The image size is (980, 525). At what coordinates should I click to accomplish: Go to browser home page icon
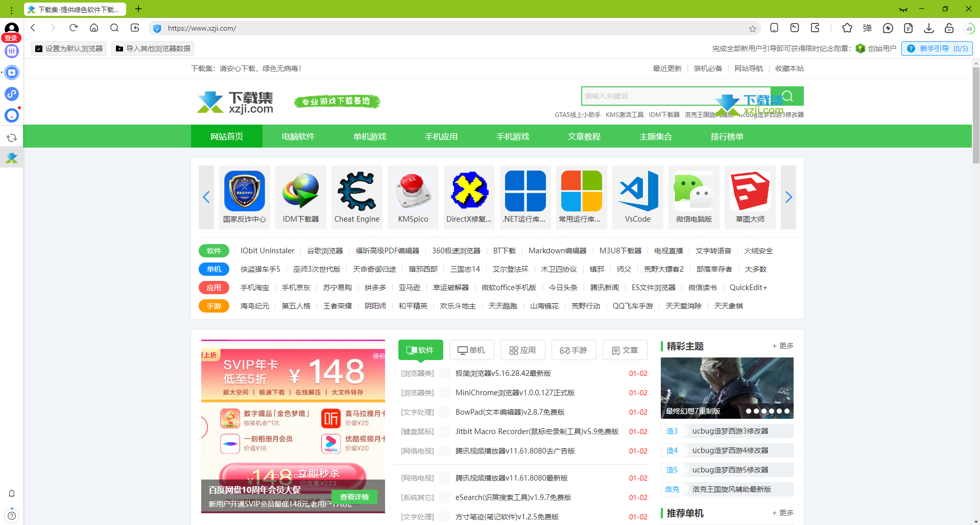(94, 28)
